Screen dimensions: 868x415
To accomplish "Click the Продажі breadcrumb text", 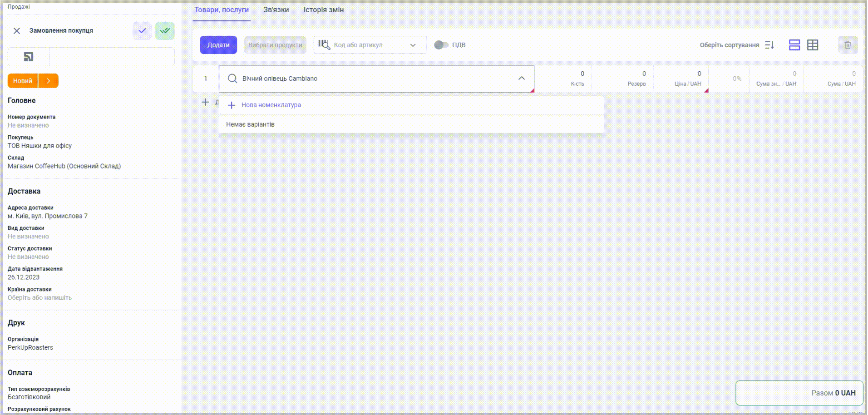I will [19, 7].
